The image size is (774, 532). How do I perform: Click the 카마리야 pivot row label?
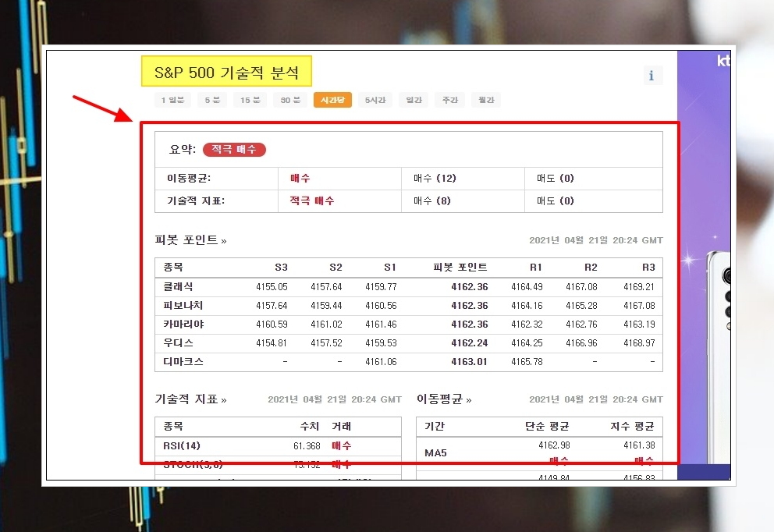183,325
